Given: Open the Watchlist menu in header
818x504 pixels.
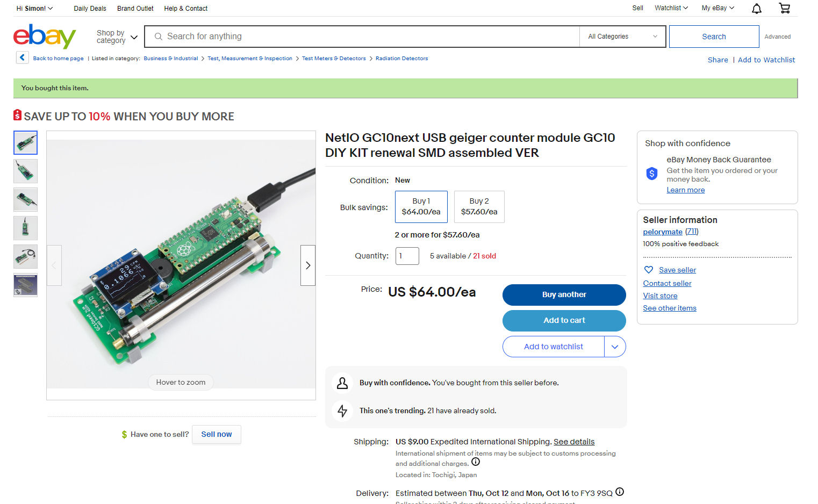Looking at the screenshot, I should pos(671,8).
